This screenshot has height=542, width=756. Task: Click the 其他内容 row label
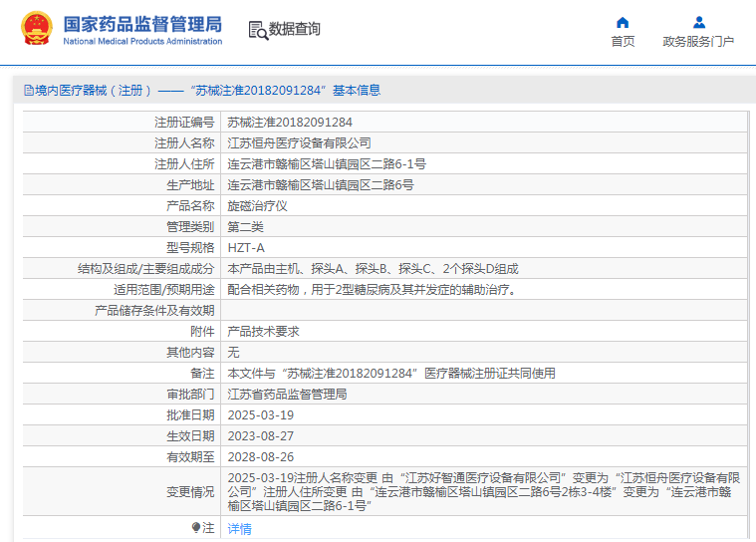click(x=190, y=353)
